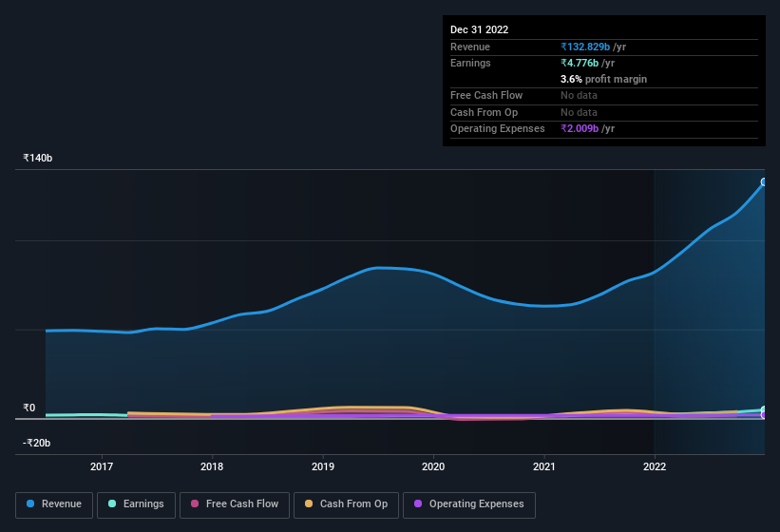Click the ₹2.009b operating expenses value
The width and height of the screenshot is (780, 532).
coord(580,128)
